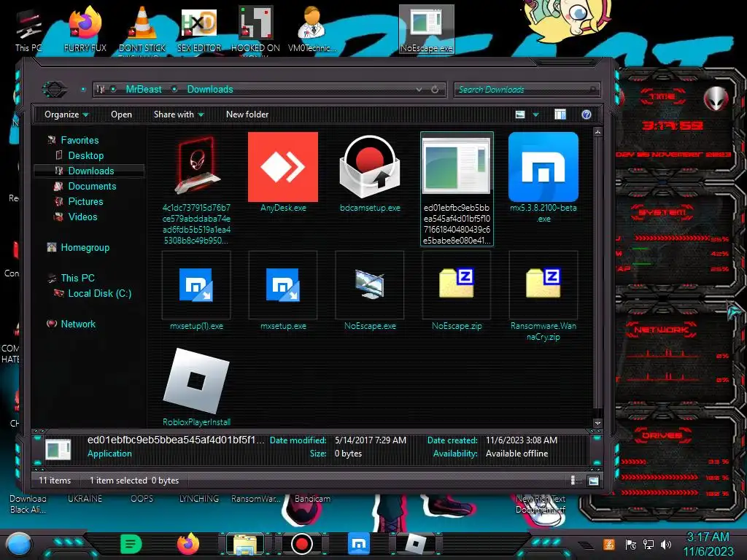Select the AnyDesk.exe file icon
Screen dimensions: 747x560
tap(283, 167)
